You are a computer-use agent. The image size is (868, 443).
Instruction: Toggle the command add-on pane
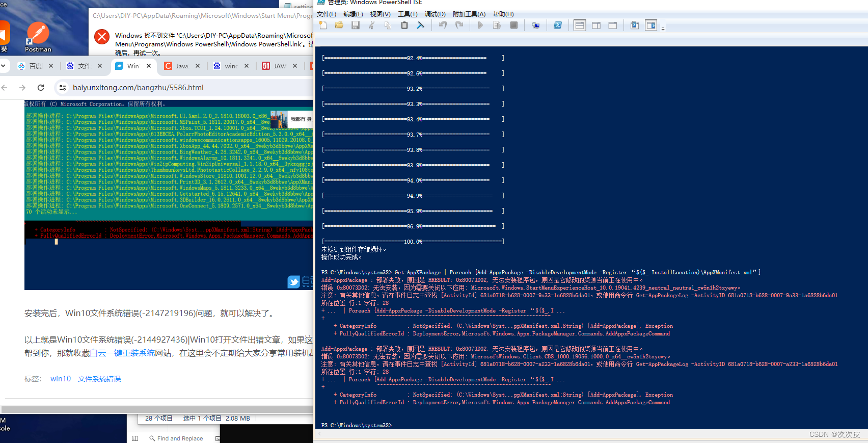(x=651, y=25)
